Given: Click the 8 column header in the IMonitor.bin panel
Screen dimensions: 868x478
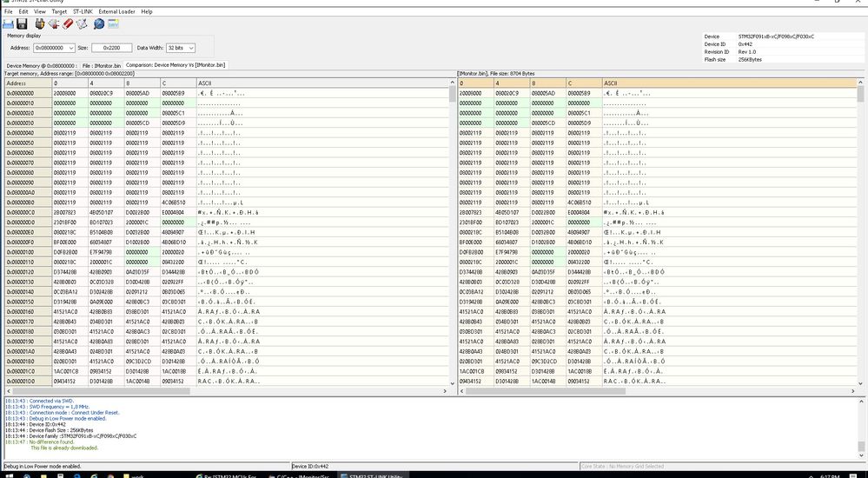Looking at the screenshot, I should coord(548,83).
